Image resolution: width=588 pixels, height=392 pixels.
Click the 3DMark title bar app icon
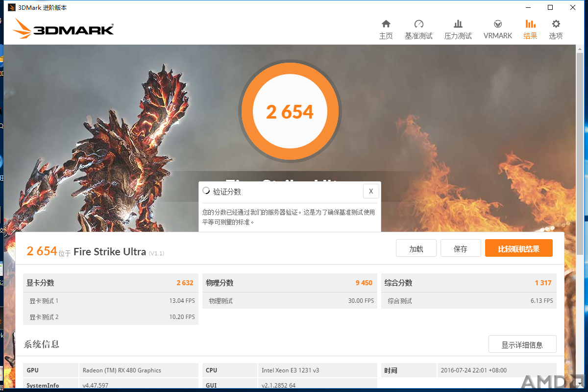pos(11,7)
